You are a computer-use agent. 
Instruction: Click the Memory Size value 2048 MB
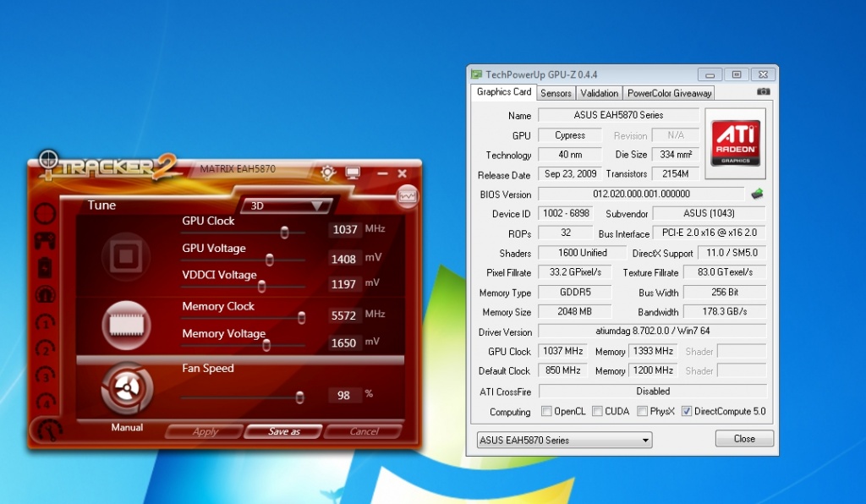[575, 311]
